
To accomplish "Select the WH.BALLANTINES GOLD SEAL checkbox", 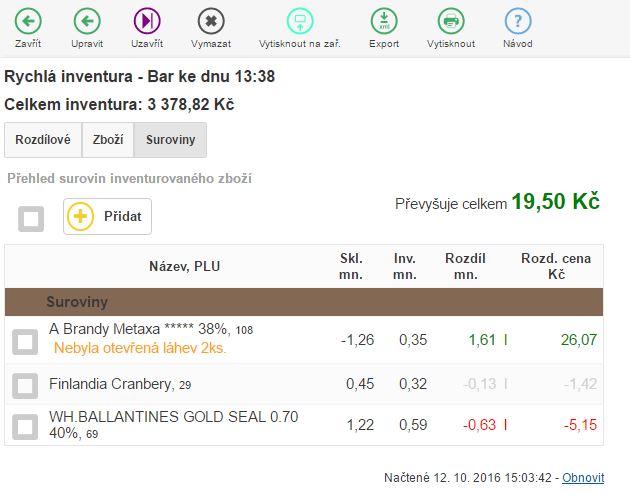I will coord(25,427).
